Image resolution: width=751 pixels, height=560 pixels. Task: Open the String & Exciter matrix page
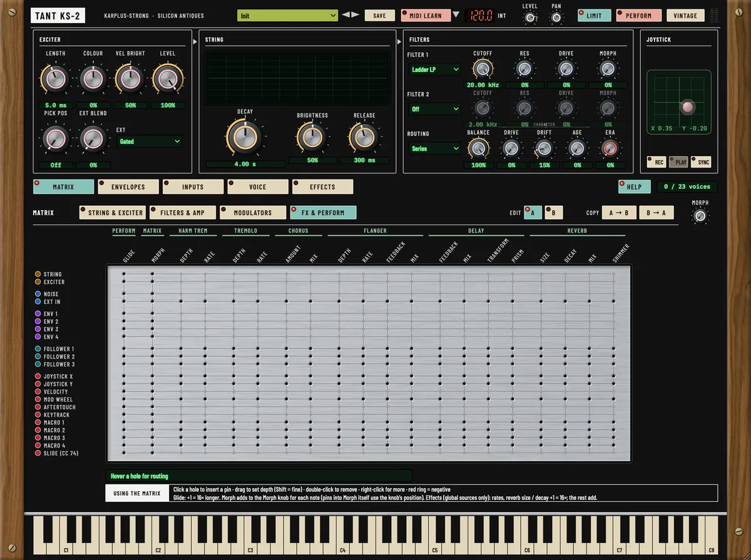113,213
